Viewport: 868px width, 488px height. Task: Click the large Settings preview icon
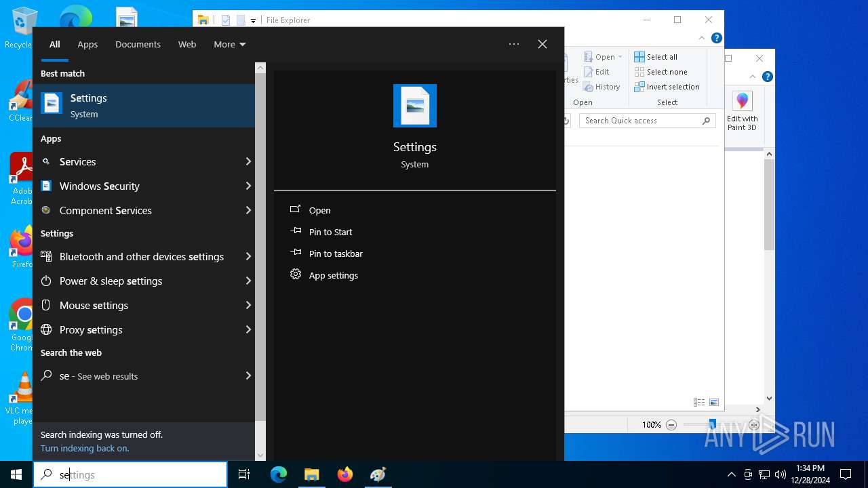[x=415, y=106]
